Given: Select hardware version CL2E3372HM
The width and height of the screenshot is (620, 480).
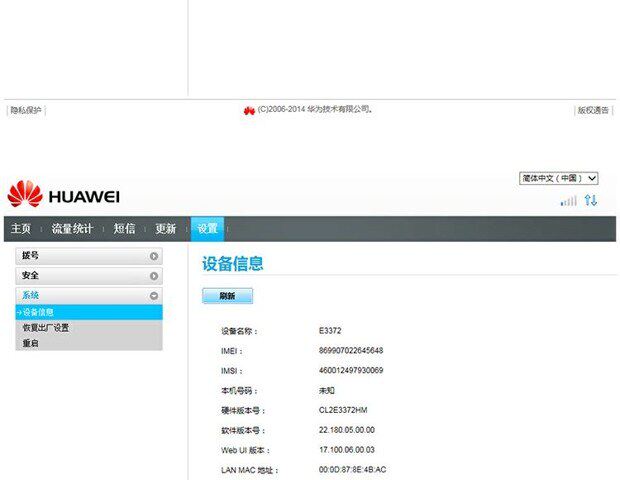Looking at the screenshot, I should (x=343, y=410).
